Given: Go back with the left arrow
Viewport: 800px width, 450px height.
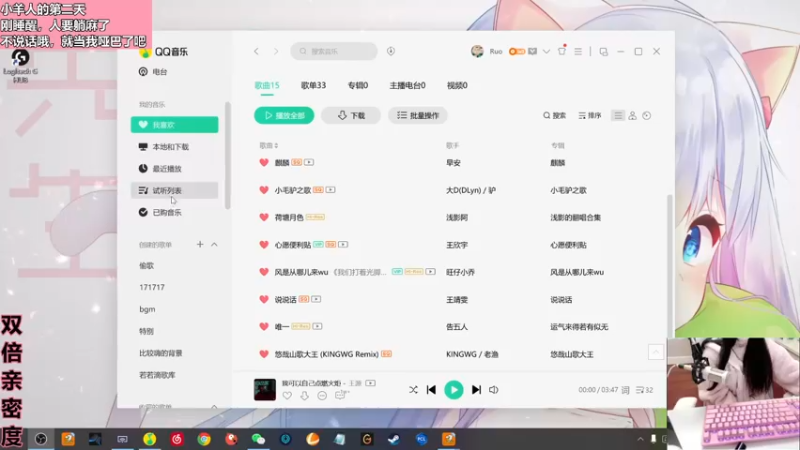Looking at the screenshot, I should (257, 51).
